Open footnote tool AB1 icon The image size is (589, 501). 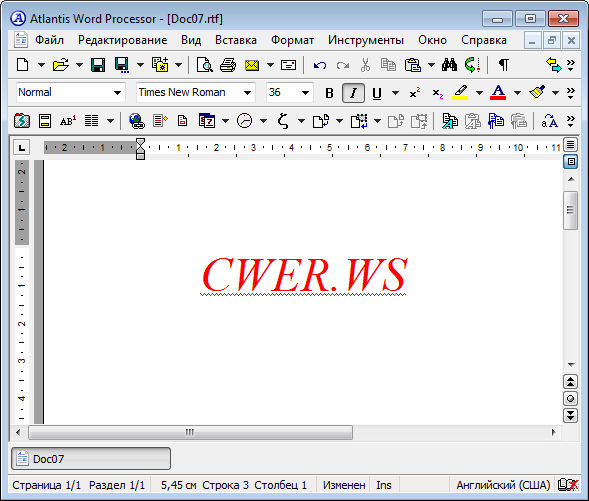click(x=68, y=121)
